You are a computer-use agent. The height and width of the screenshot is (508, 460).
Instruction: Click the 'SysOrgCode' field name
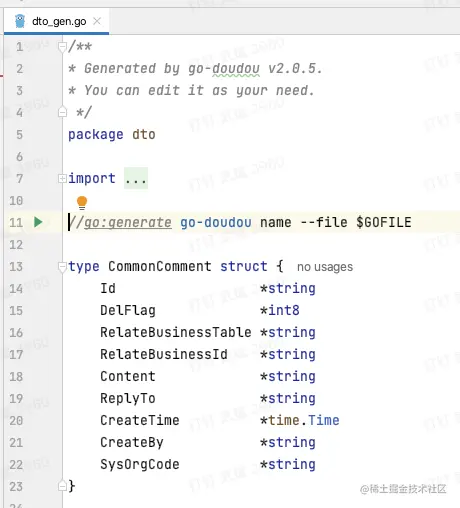(x=140, y=464)
